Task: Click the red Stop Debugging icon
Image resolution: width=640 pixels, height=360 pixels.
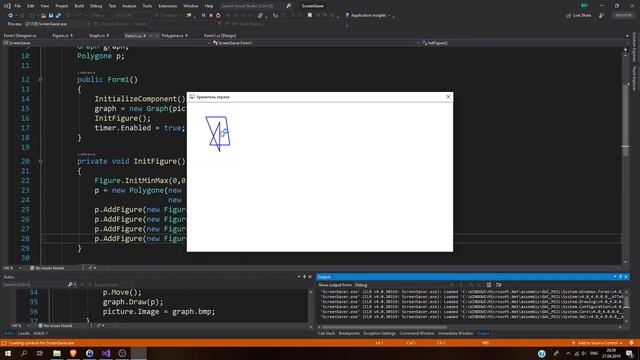Action: [x=211, y=16]
